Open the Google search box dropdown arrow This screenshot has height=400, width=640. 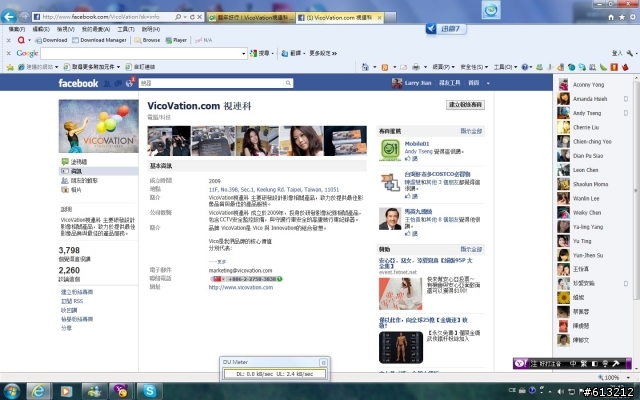click(x=244, y=53)
